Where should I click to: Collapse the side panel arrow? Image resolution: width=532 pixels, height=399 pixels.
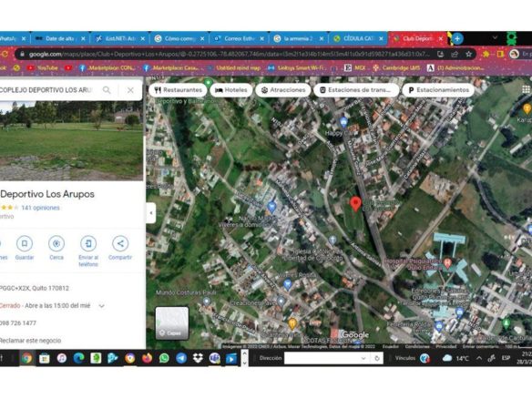tap(151, 213)
